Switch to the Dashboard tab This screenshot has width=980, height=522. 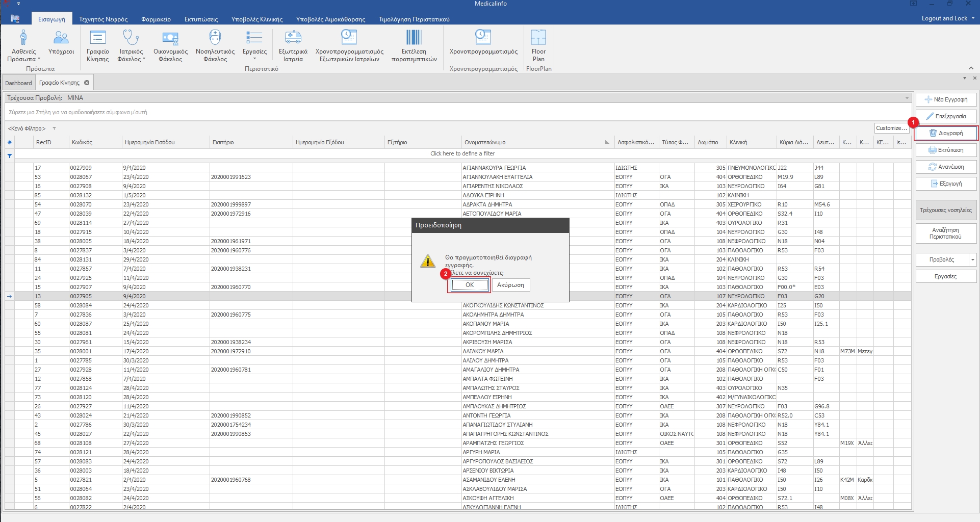click(18, 83)
